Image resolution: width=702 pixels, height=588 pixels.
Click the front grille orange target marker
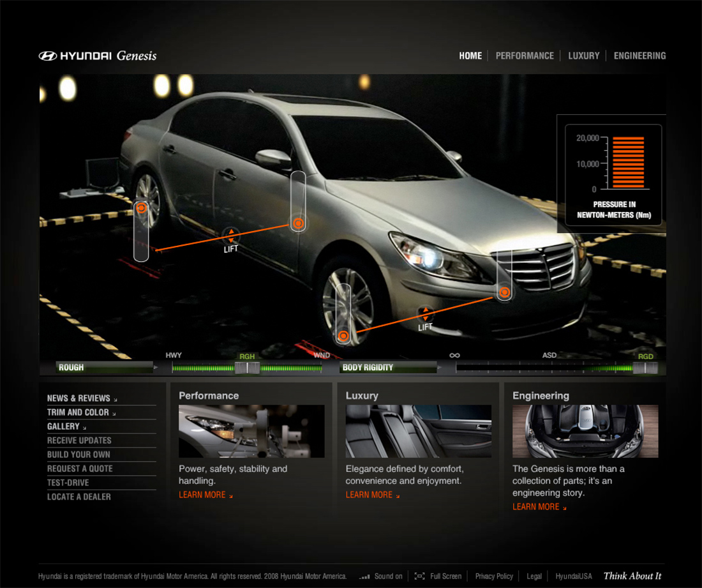point(505,292)
